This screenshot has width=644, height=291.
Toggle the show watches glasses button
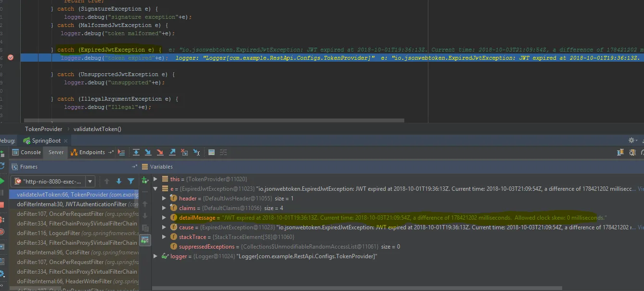(x=145, y=240)
